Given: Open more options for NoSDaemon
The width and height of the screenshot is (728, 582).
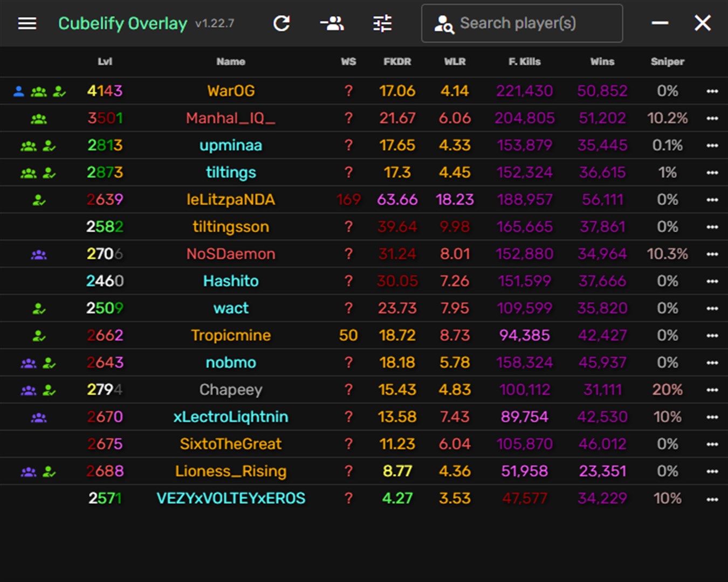Looking at the screenshot, I should (x=712, y=254).
